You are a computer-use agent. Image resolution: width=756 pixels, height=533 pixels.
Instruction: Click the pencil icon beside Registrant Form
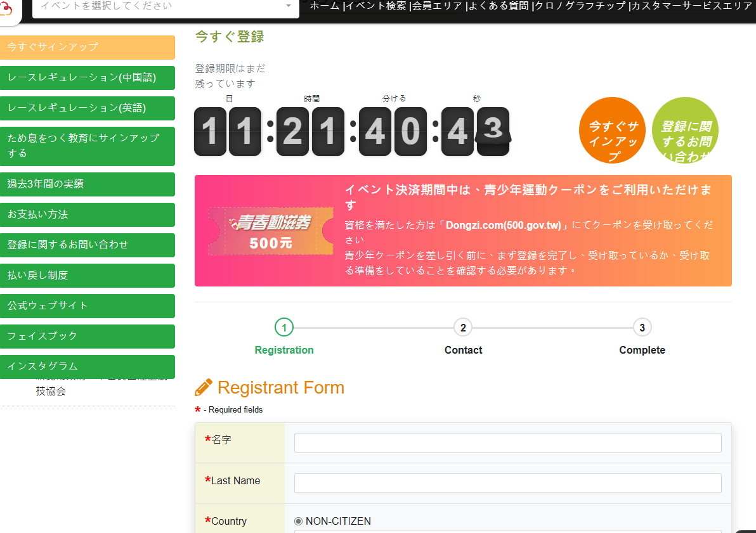(204, 388)
